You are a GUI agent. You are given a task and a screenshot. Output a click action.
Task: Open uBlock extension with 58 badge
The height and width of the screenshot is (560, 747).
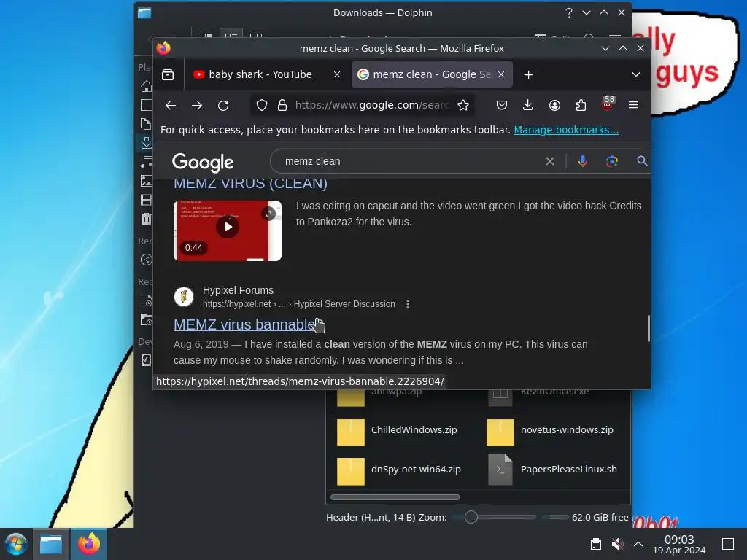tap(608, 104)
